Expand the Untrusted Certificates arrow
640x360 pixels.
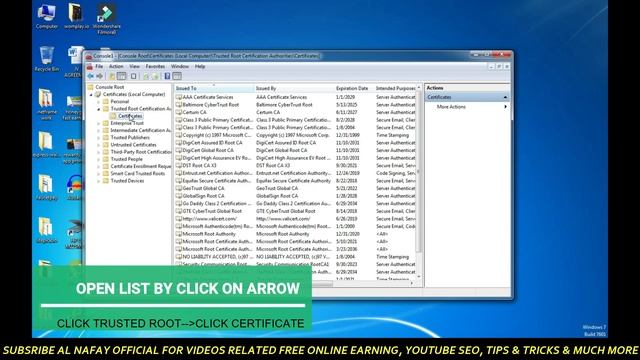click(x=99, y=145)
